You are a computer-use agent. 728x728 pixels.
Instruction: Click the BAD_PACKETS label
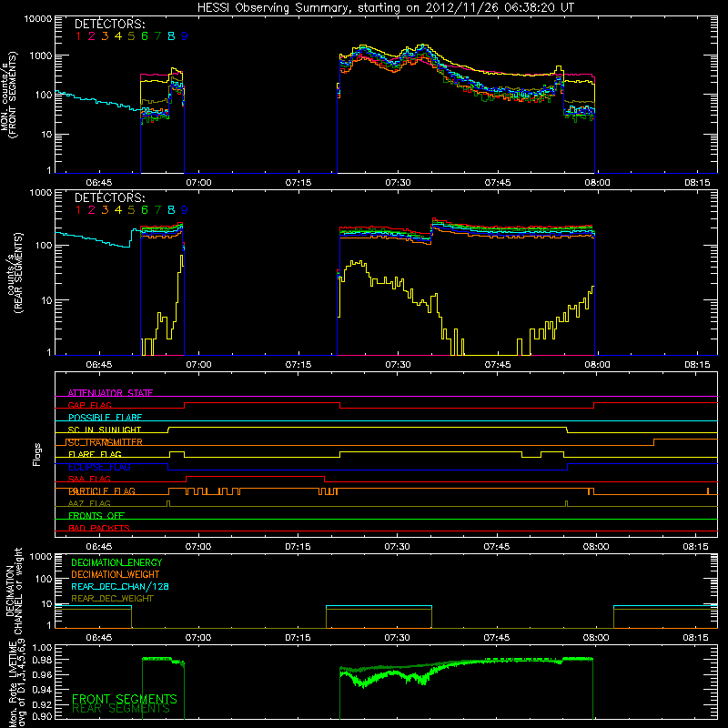pyautogui.click(x=99, y=528)
